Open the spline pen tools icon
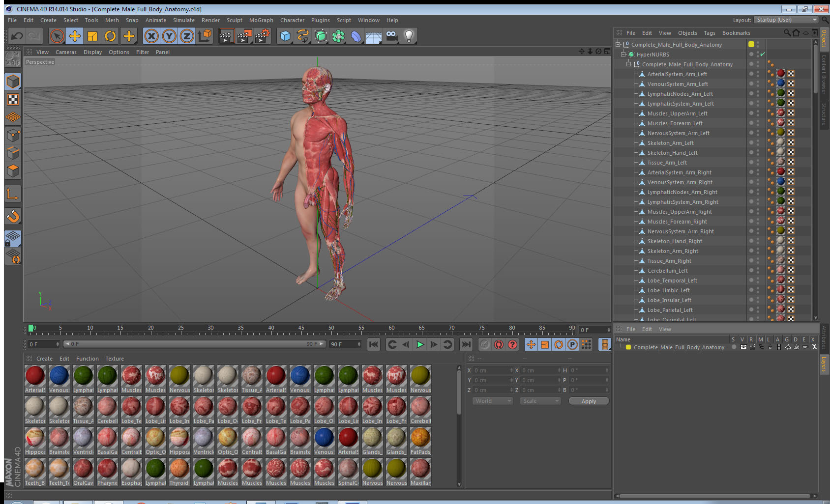 click(x=303, y=36)
